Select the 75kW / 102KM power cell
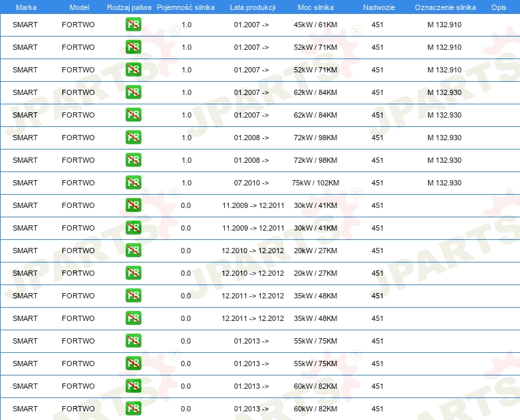Screen dimensions: 520x420 point(315,183)
